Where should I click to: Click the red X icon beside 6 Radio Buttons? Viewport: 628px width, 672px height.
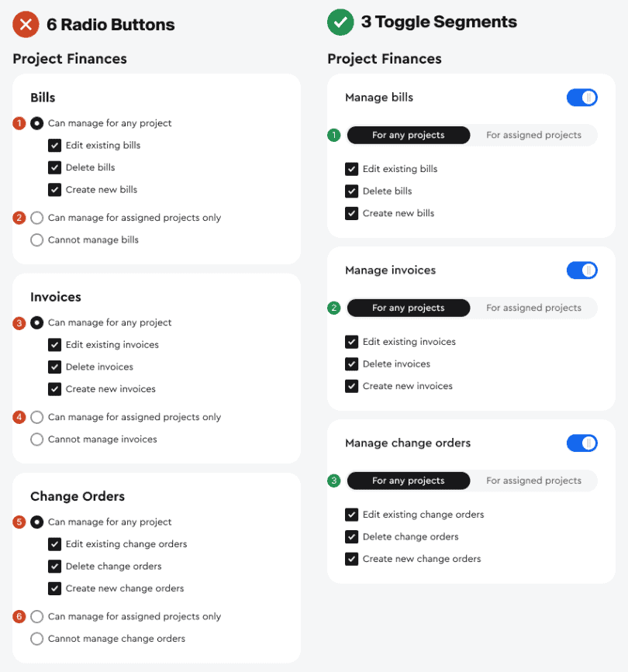[x=26, y=24]
